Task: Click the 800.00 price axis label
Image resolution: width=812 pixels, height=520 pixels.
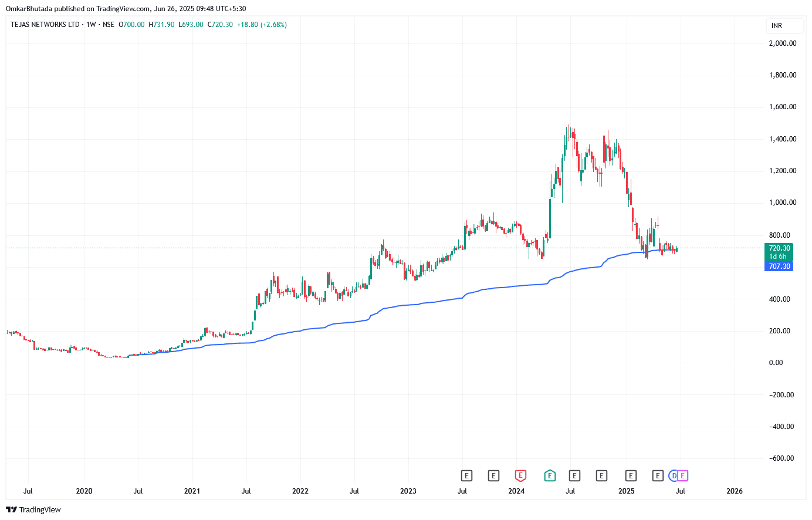Action: click(x=779, y=235)
